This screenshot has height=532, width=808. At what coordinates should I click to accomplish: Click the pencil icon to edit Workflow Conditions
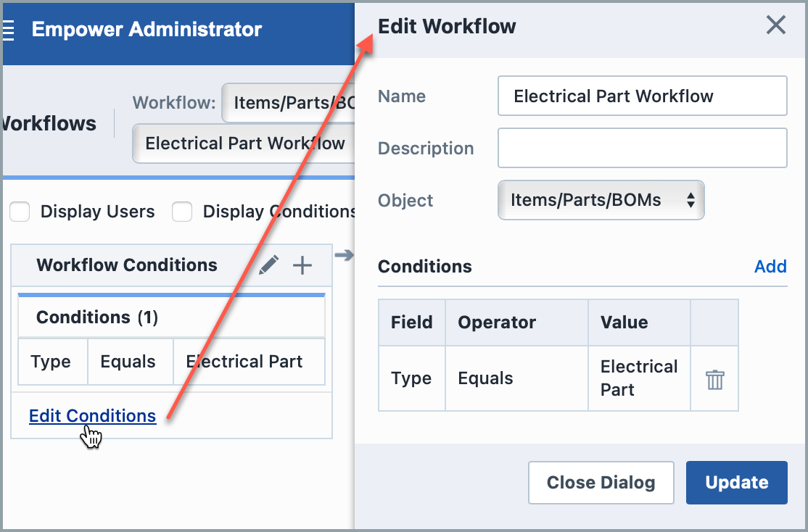(x=269, y=265)
